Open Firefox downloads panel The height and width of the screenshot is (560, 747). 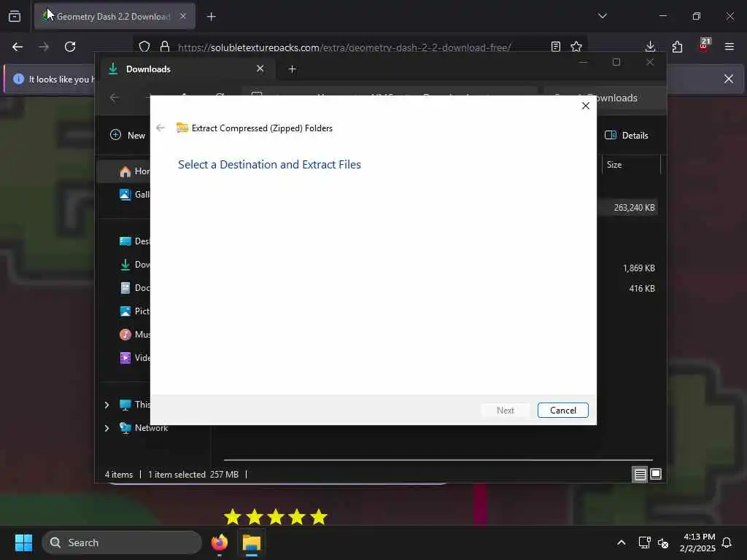point(650,47)
